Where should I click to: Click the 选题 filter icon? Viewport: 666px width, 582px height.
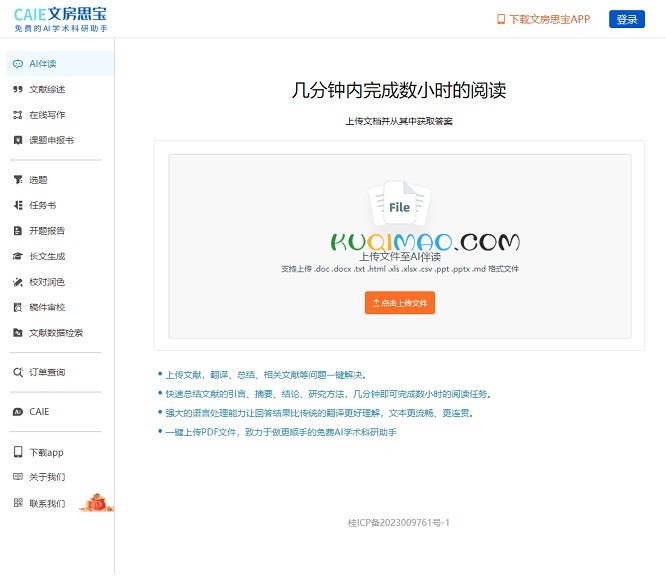click(x=18, y=180)
